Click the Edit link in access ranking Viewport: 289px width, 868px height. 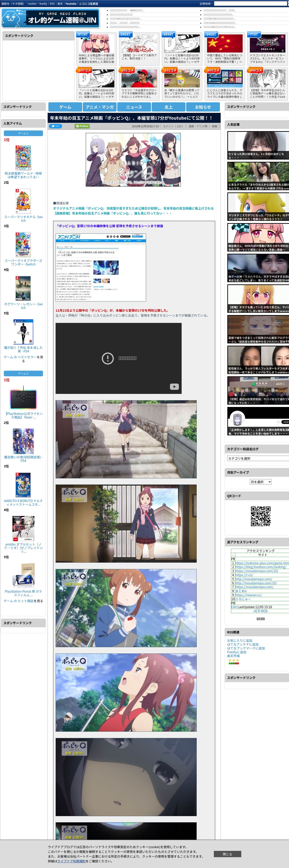234,607
